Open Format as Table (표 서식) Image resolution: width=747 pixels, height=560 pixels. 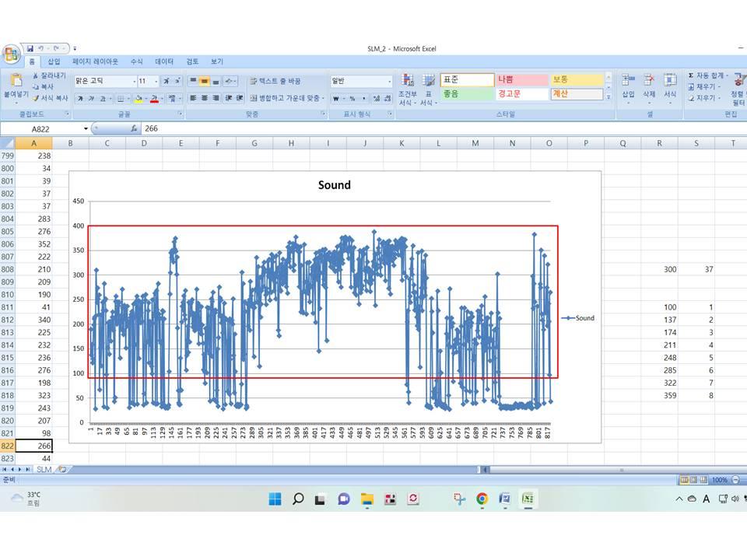click(429, 89)
